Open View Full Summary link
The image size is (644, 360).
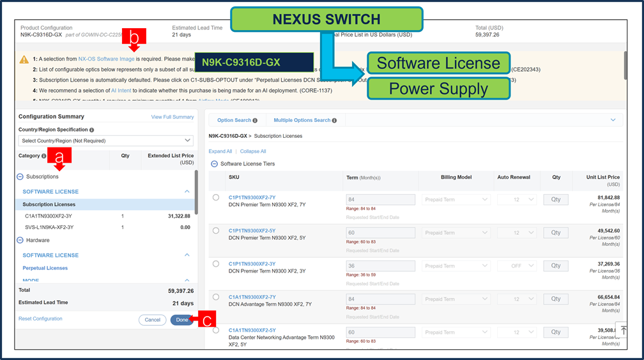point(172,117)
